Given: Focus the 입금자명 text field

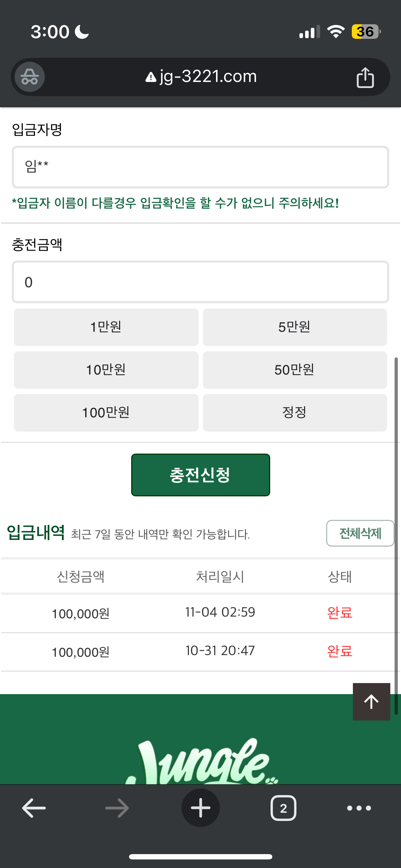Looking at the screenshot, I should point(200,167).
